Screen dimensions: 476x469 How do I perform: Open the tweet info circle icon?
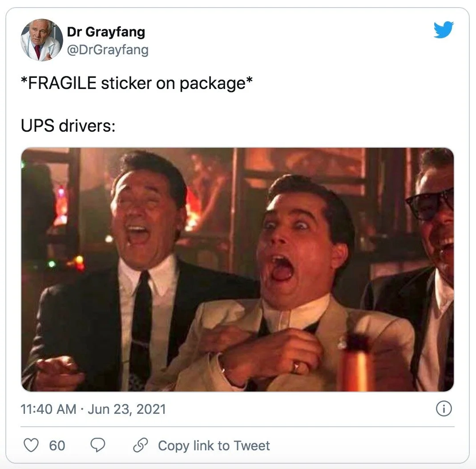pos(444,408)
